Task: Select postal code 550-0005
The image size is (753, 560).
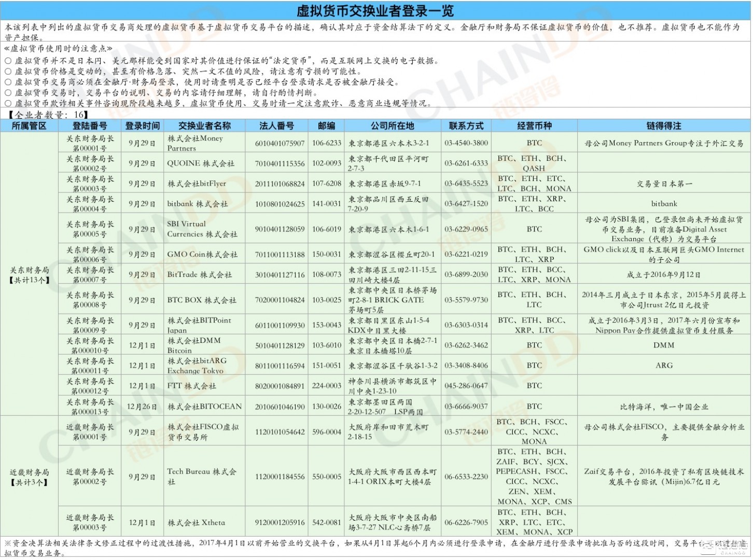Action: pyautogui.click(x=327, y=477)
